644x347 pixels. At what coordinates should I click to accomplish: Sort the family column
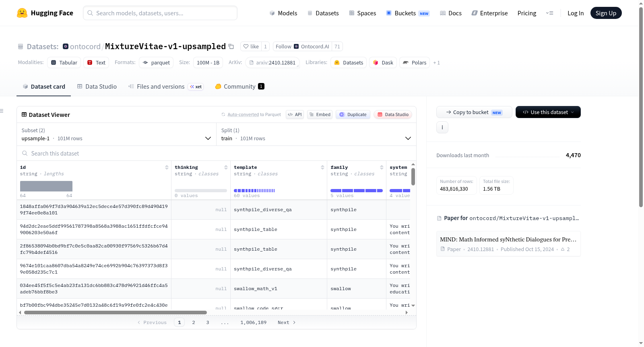point(382,167)
